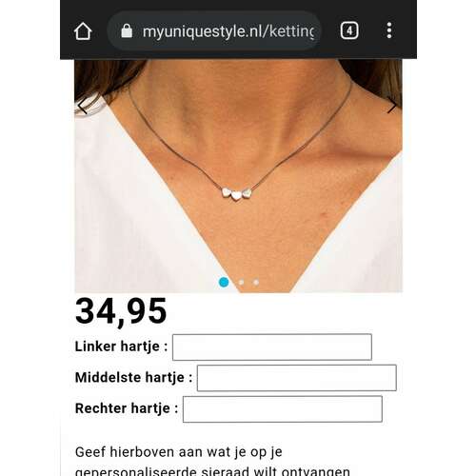The width and height of the screenshot is (476, 476).
Task: Click the 34,95 price text
Action: (121, 311)
